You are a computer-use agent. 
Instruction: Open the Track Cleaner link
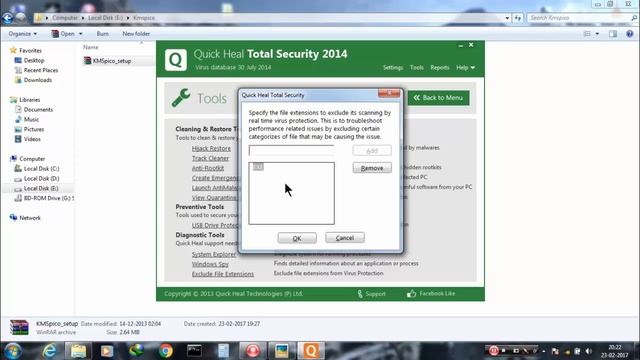210,158
